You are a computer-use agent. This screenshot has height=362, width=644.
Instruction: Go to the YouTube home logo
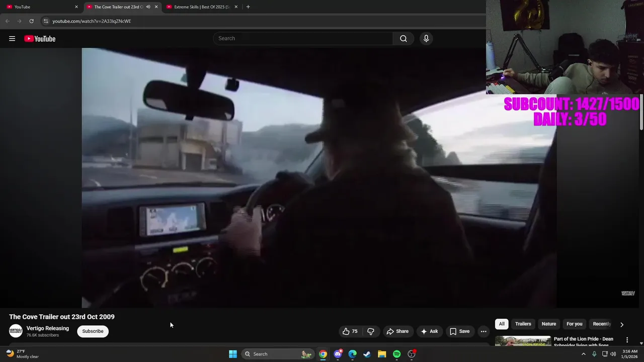[40, 39]
